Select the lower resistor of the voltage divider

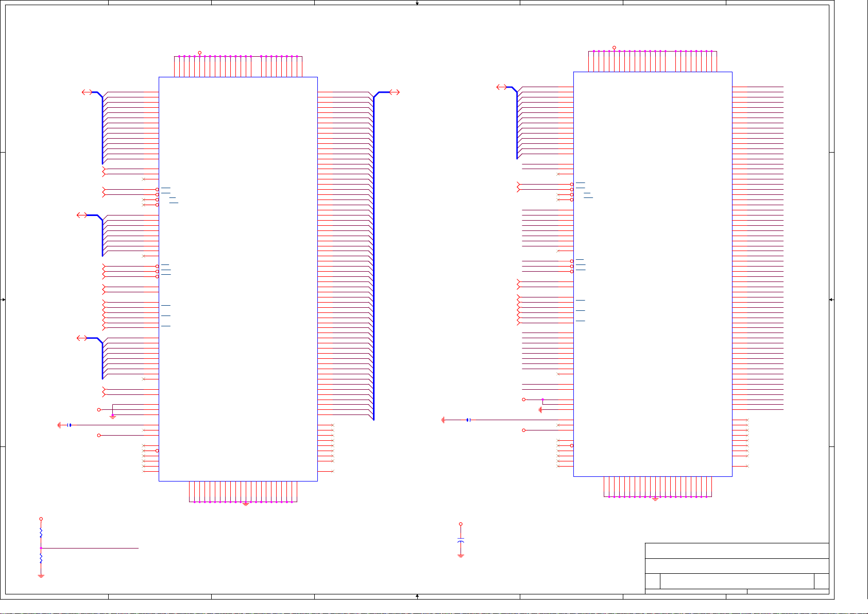pos(41,559)
